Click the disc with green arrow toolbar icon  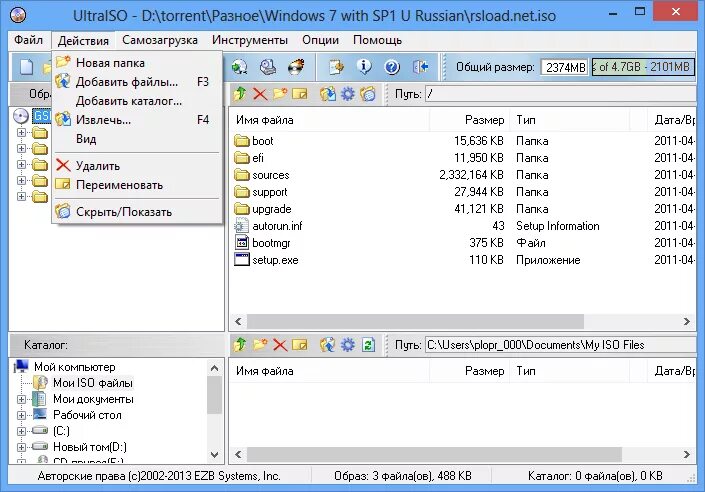(x=240, y=67)
